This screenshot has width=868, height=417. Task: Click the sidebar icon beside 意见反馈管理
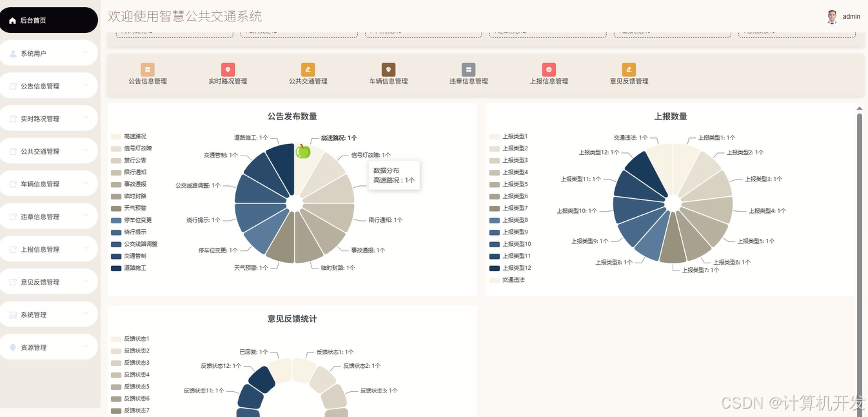tap(13, 282)
